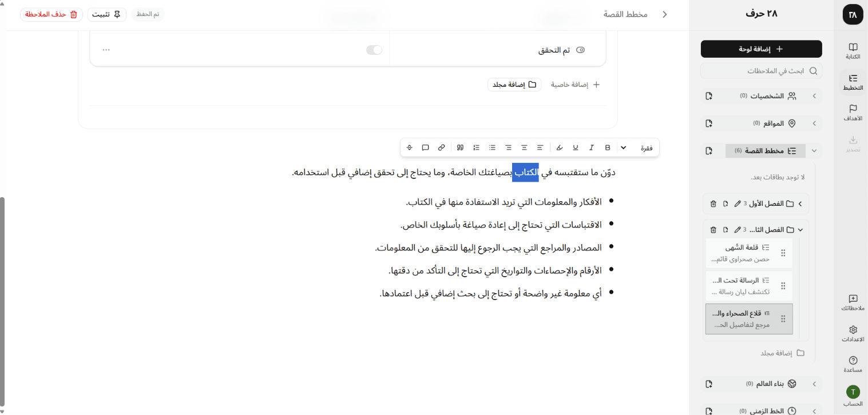The width and height of the screenshot is (868, 415).
Task: Switch to the التخطيط planning tab
Action: click(x=853, y=82)
